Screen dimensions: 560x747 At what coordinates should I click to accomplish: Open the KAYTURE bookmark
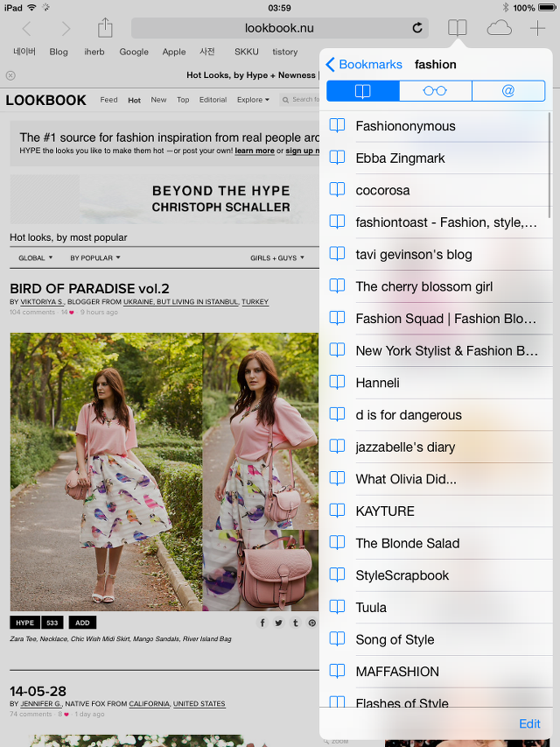point(436,511)
